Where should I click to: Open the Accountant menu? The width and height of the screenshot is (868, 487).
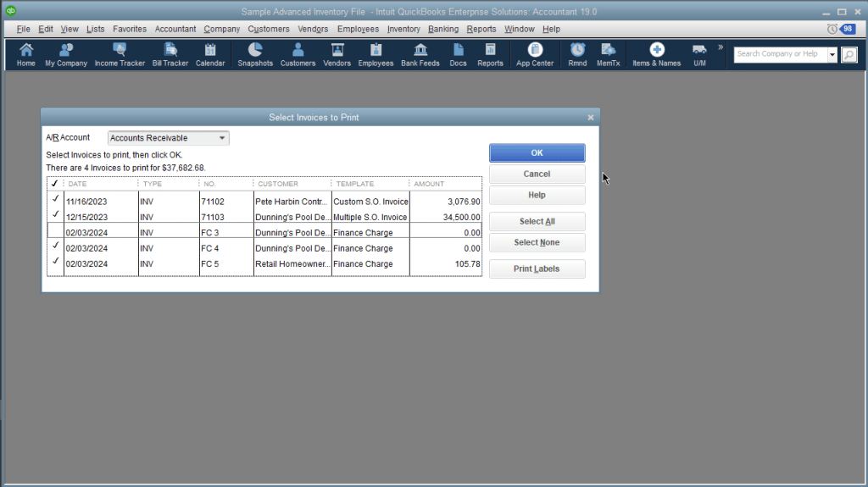tap(175, 29)
